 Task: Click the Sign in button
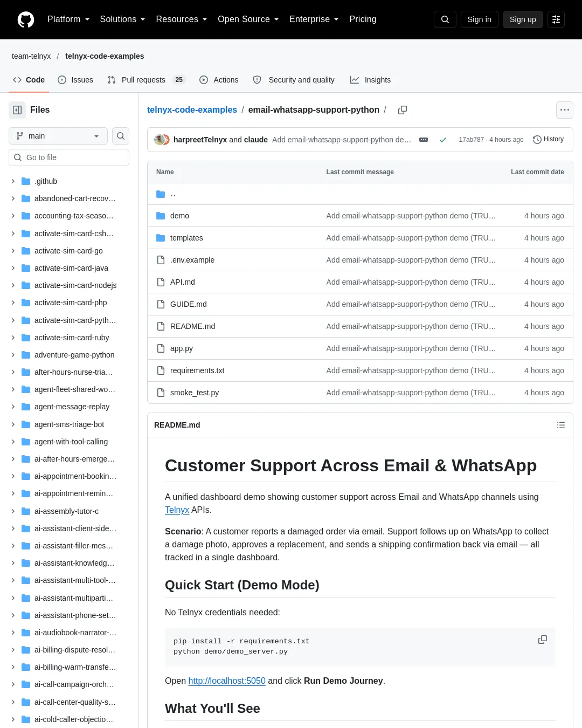coord(480,19)
